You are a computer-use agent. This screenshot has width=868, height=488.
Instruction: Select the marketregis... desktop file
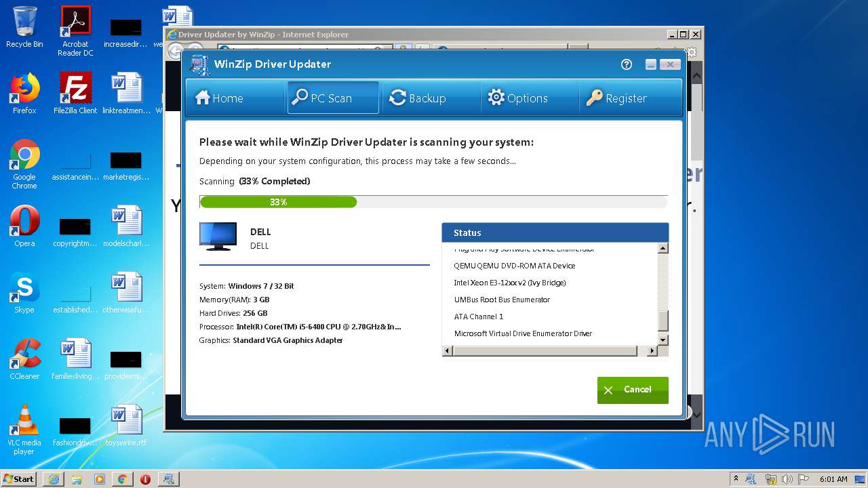[126, 165]
